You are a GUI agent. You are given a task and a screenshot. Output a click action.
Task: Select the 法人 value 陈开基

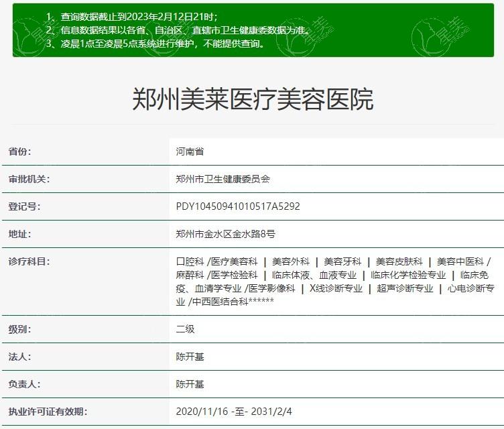190,357
